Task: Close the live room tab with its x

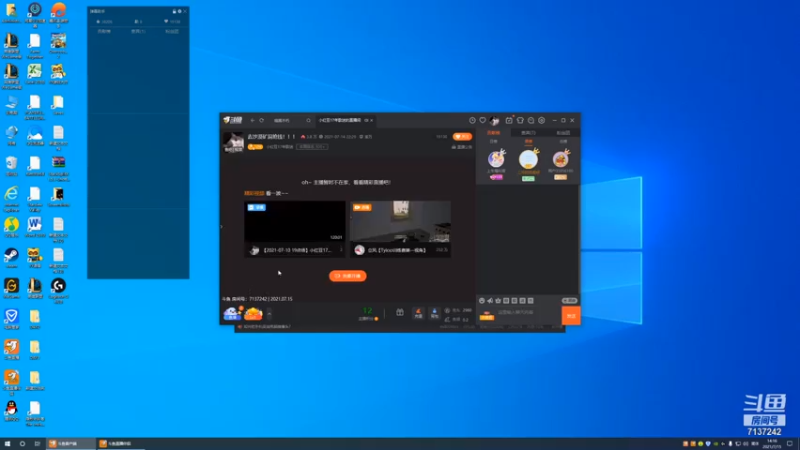Action: [x=371, y=120]
